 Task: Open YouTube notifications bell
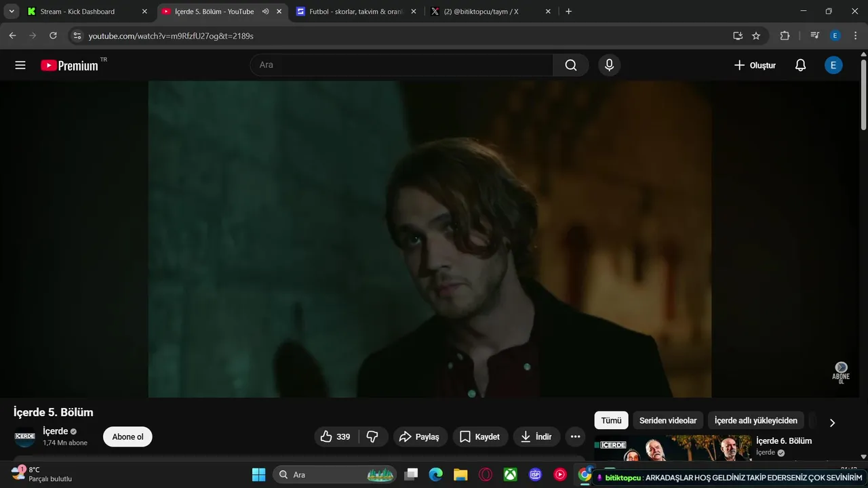[800, 65]
